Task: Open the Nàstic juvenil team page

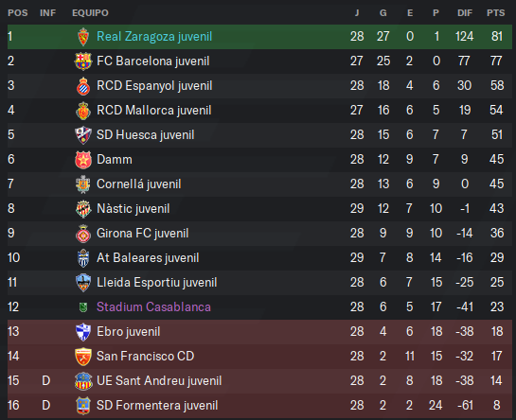Action: (133, 209)
